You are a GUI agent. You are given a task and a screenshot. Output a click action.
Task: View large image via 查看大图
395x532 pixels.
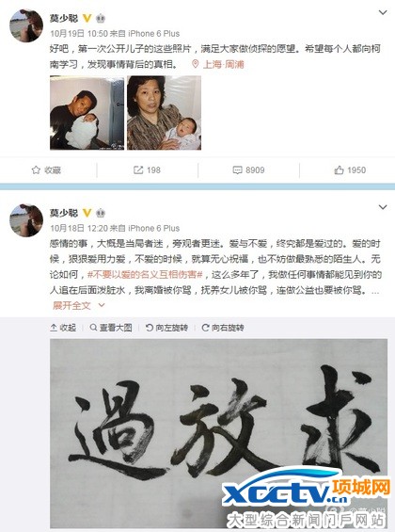[111, 328]
